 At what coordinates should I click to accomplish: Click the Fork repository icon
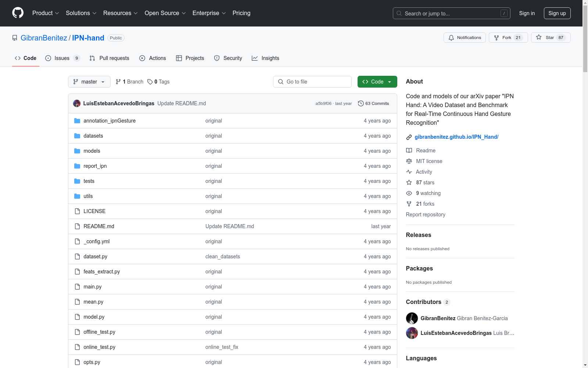(496, 38)
